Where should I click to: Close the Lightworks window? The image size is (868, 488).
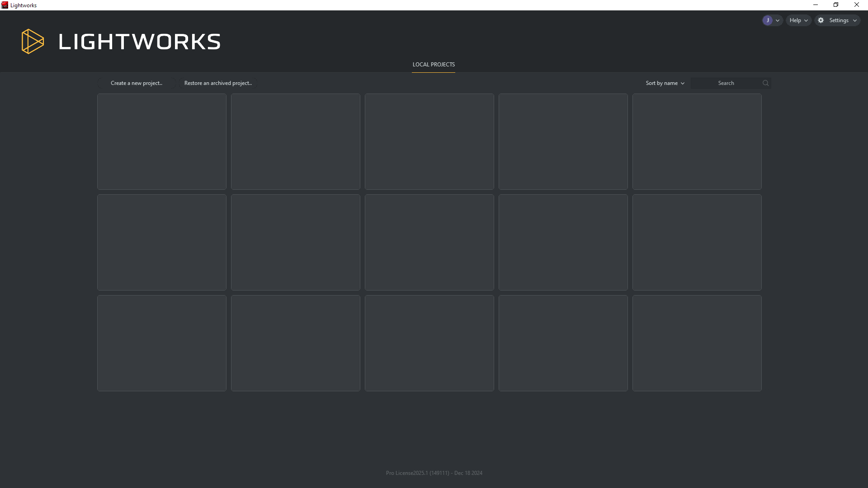pyautogui.click(x=857, y=5)
